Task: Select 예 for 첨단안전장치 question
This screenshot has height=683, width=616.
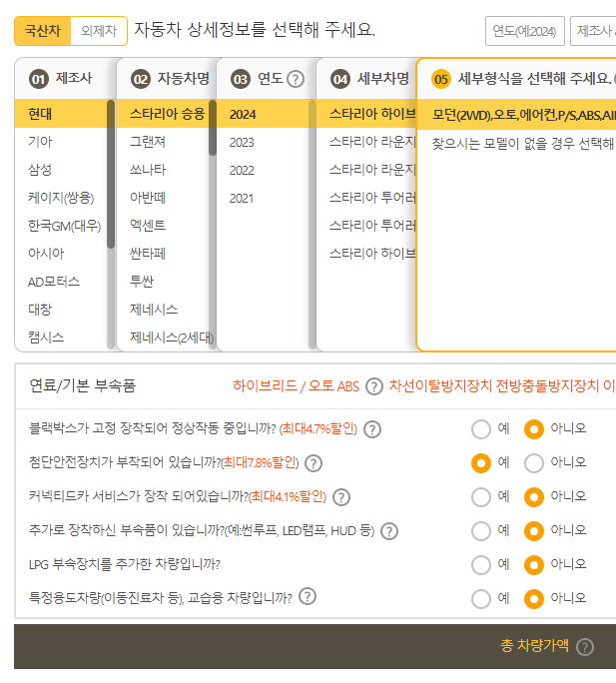Action: pyautogui.click(x=481, y=463)
